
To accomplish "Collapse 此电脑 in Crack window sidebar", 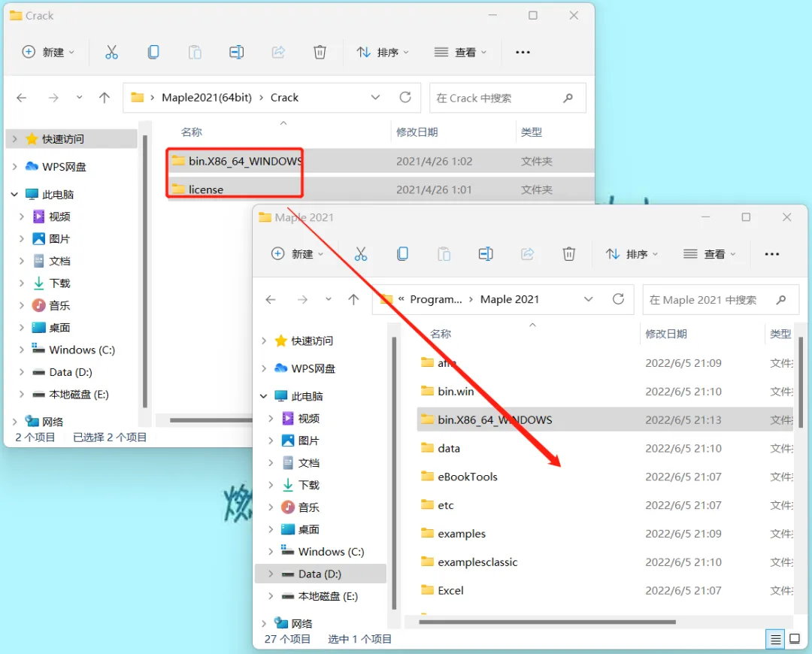I will pyautogui.click(x=14, y=194).
